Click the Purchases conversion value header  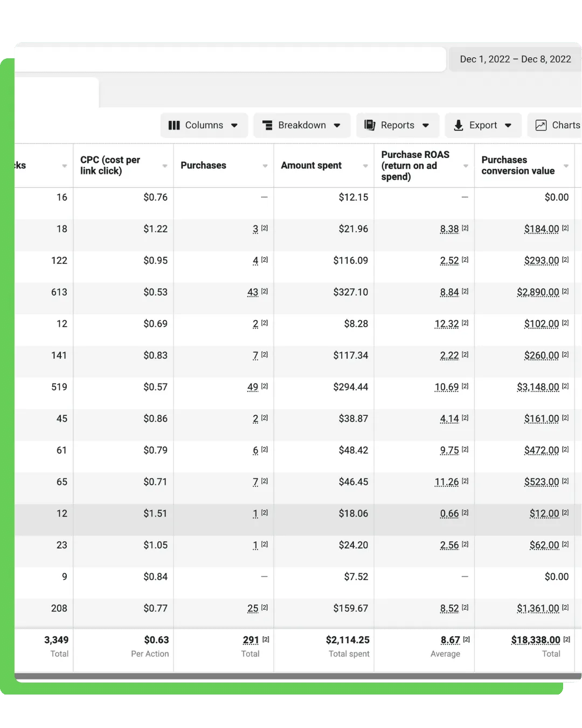point(518,166)
